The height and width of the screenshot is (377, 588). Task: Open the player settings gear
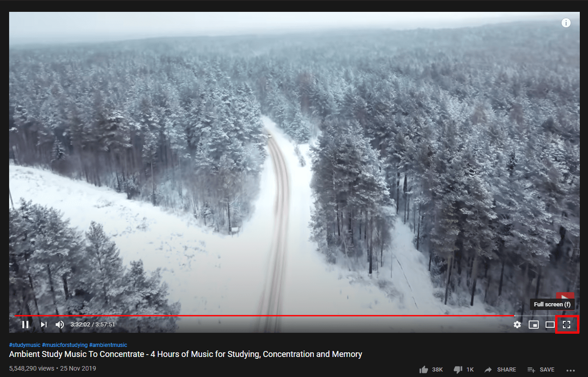(517, 325)
